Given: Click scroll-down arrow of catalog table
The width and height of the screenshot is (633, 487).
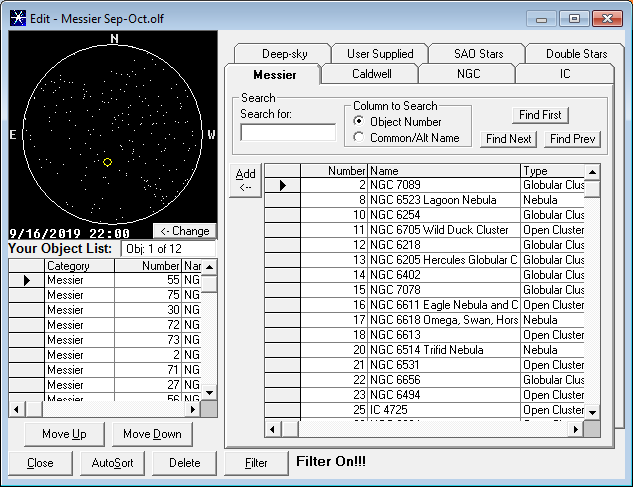Looking at the screenshot, I should pyautogui.click(x=592, y=411).
